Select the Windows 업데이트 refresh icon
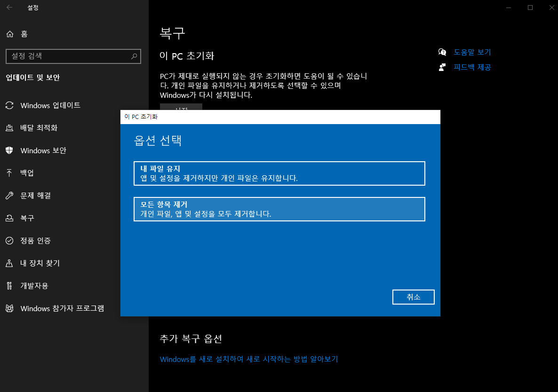Screen dimensions: 558x392 9,105
